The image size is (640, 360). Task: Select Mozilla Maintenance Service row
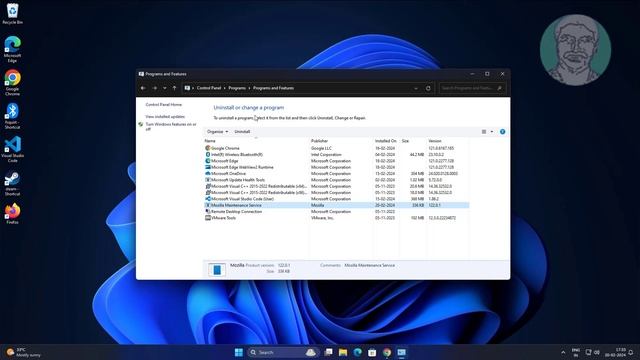tap(336, 205)
